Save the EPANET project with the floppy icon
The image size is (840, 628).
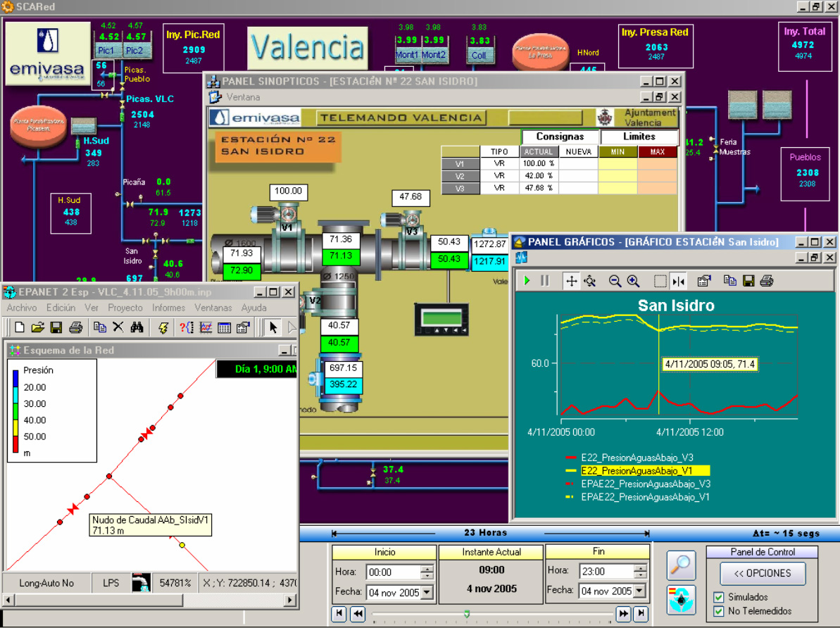pos(56,327)
